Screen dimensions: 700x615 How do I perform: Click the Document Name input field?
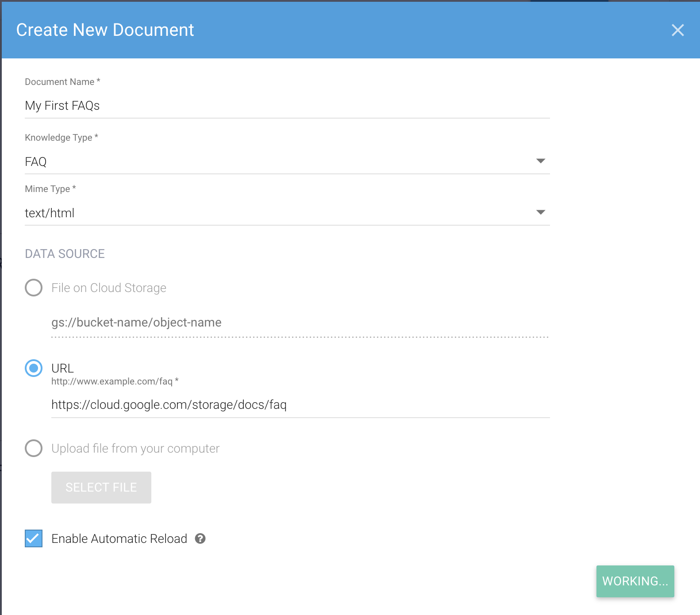pos(287,106)
